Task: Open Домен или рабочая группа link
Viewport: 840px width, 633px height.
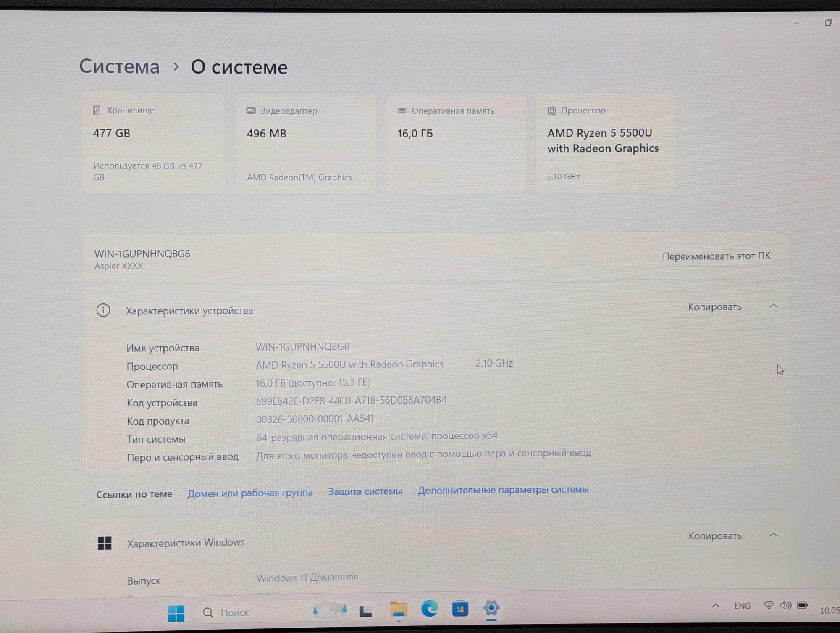Action: point(250,493)
